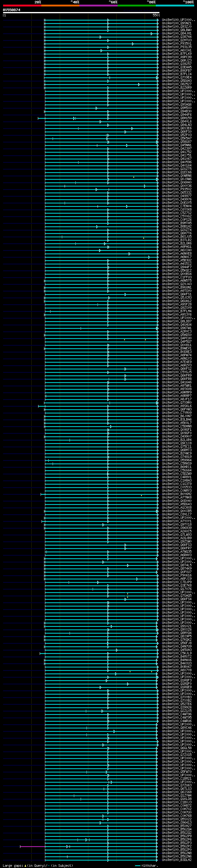This screenshot has height=868, width=197.
Task: Click the purple segment of the identity scale
Action: (98, 6)
